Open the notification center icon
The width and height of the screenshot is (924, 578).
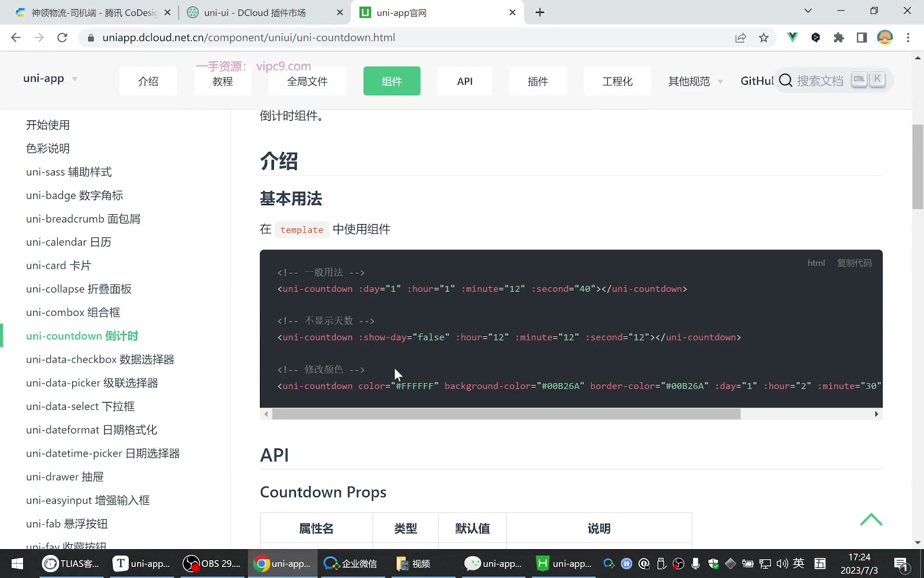[x=901, y=565]
